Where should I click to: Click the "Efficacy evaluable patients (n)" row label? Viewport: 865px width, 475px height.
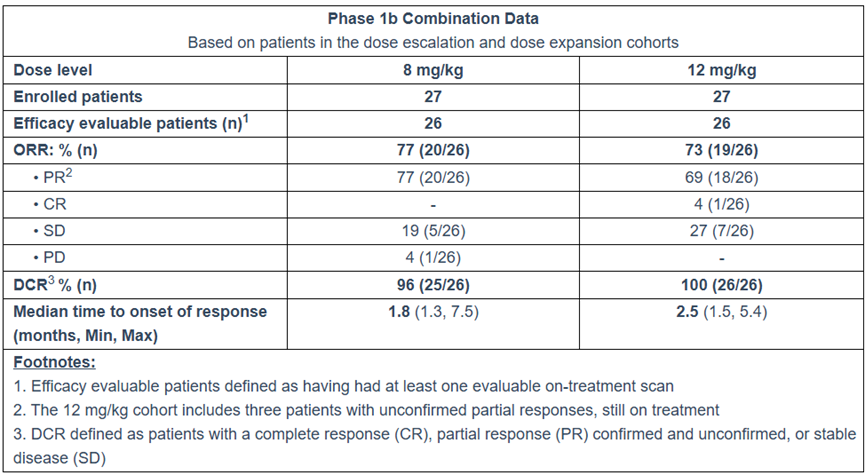pyautogui.click(x=125, y=123)
